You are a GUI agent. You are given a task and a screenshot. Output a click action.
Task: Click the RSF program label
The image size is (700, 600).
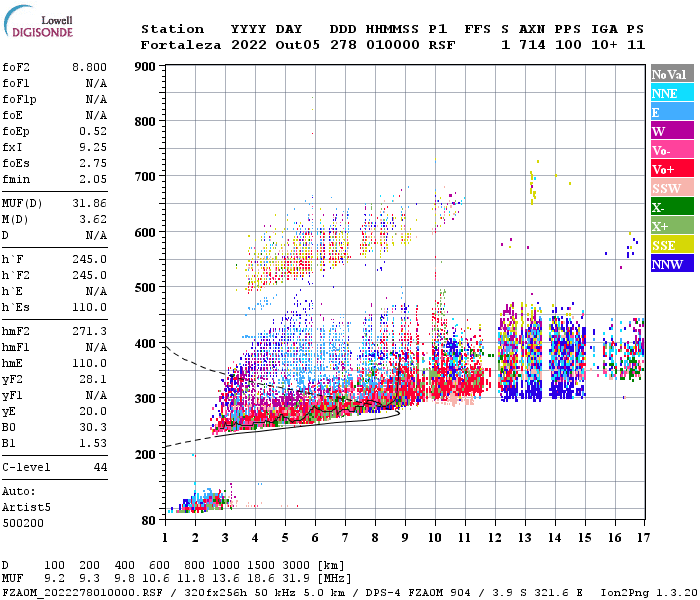[442, 45]
